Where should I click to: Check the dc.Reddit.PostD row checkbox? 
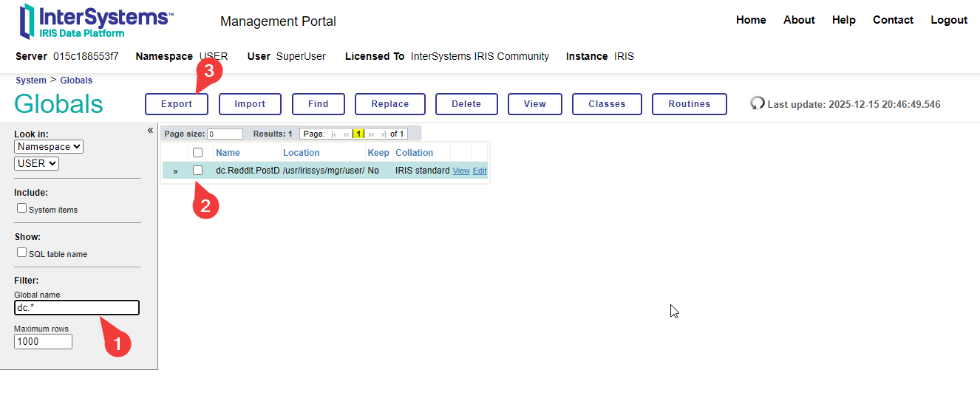(197, 171)
